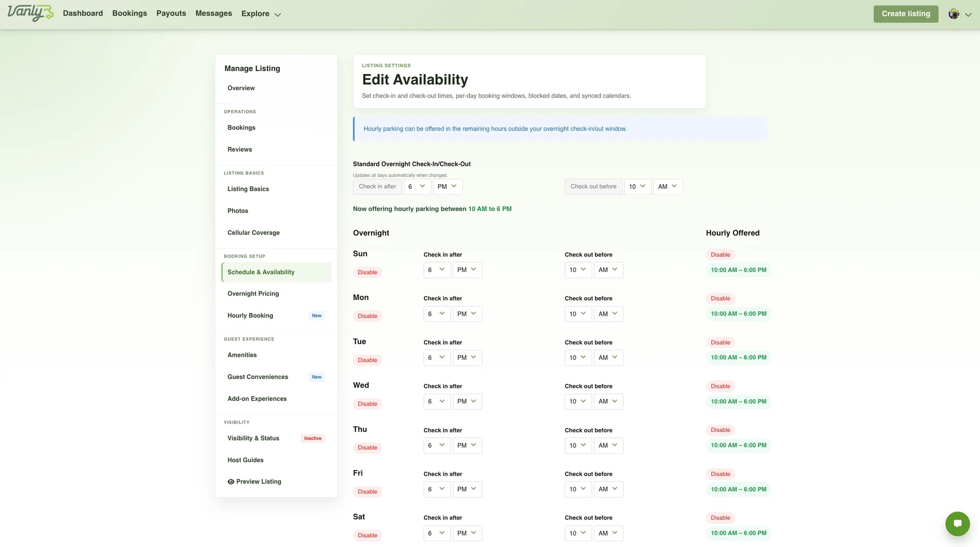This screenshot has height=547, width=980.
Task: Click New badge beside Guest Conveniences
Action: click(317, 377)
